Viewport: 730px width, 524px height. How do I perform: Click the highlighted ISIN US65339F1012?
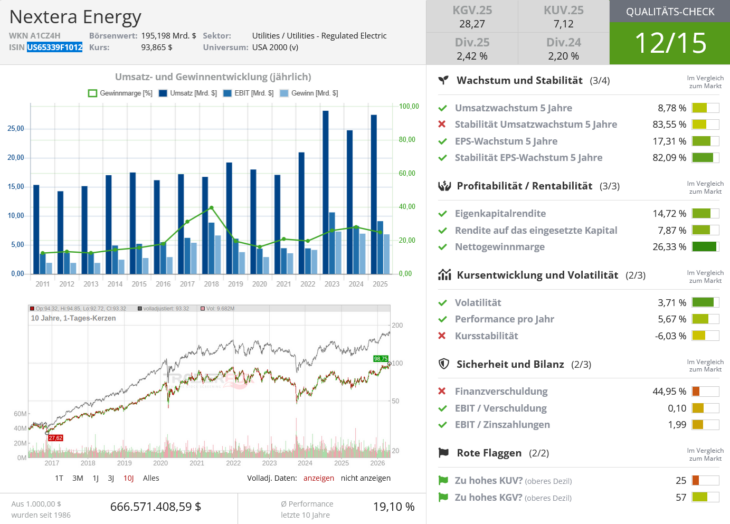coord(54,47)
